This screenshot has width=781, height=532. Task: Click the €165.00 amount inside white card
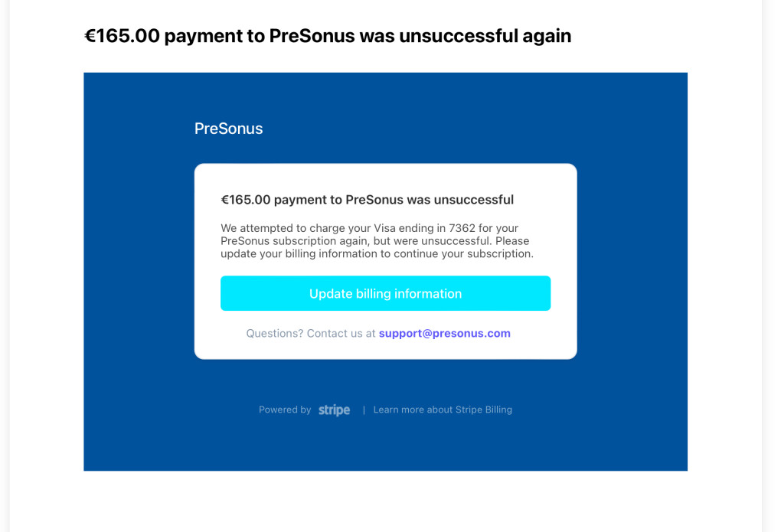[246, 200]
